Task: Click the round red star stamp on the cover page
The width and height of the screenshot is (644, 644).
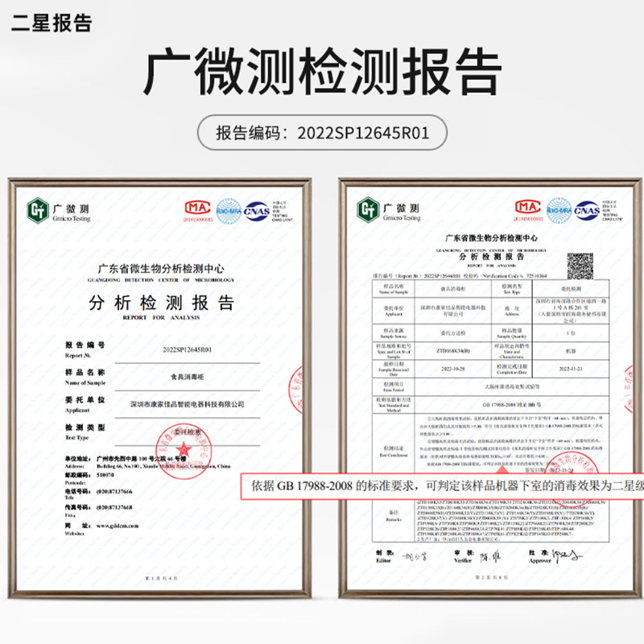Action: [184, 451]
